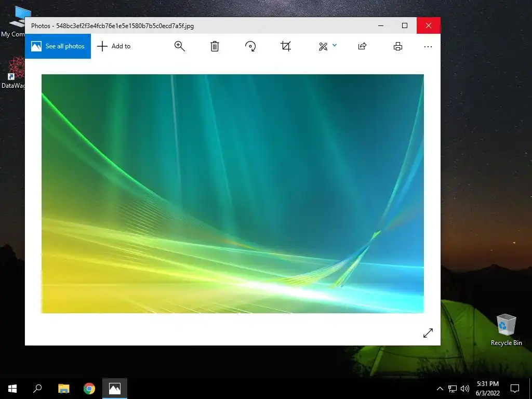Expand the Edit & Create dropdown arrow
This screenshot has width=532, height=399.
click(x=335, y=45)
